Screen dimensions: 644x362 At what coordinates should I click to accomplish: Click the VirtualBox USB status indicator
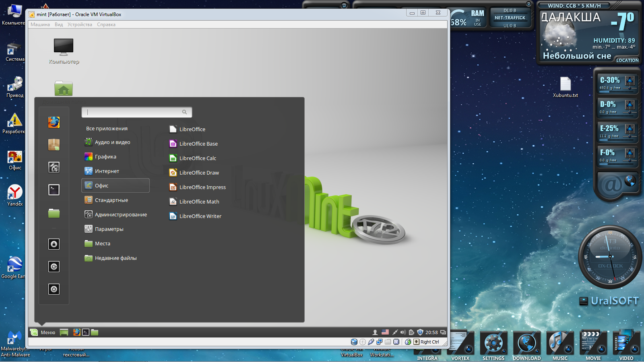coord(371,342)
